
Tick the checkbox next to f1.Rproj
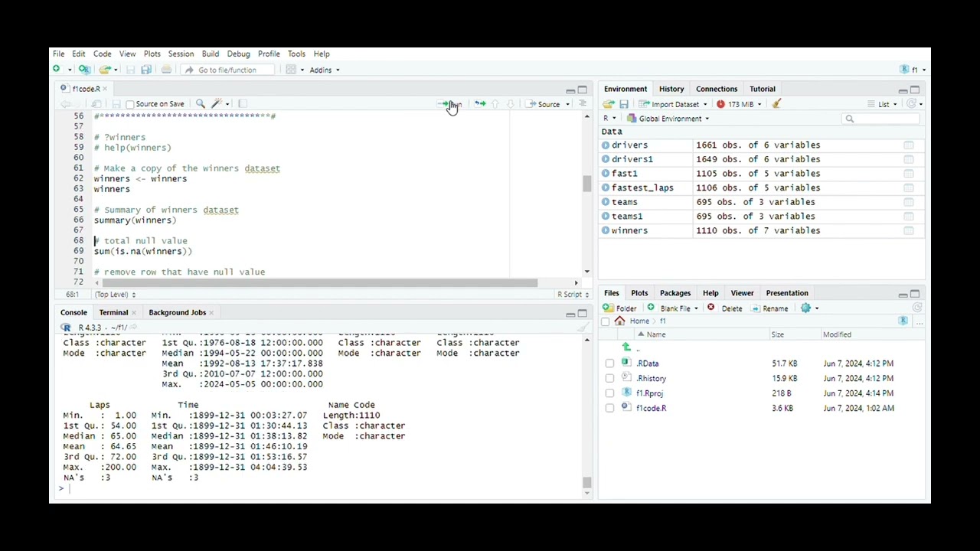[x=609, y=394]
